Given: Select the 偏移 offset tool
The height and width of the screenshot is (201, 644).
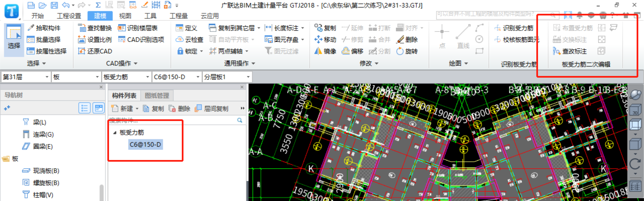Looking at the screenshot, I should coord(353,51).
